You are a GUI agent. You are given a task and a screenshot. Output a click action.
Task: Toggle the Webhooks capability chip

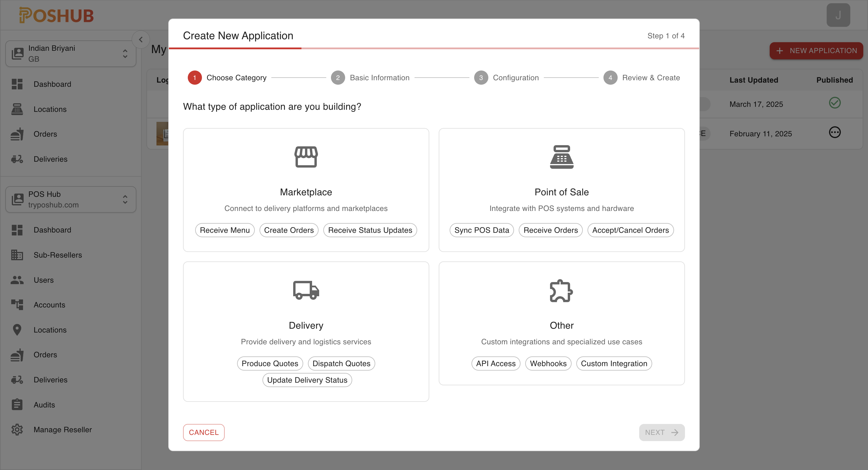[548, 363]
